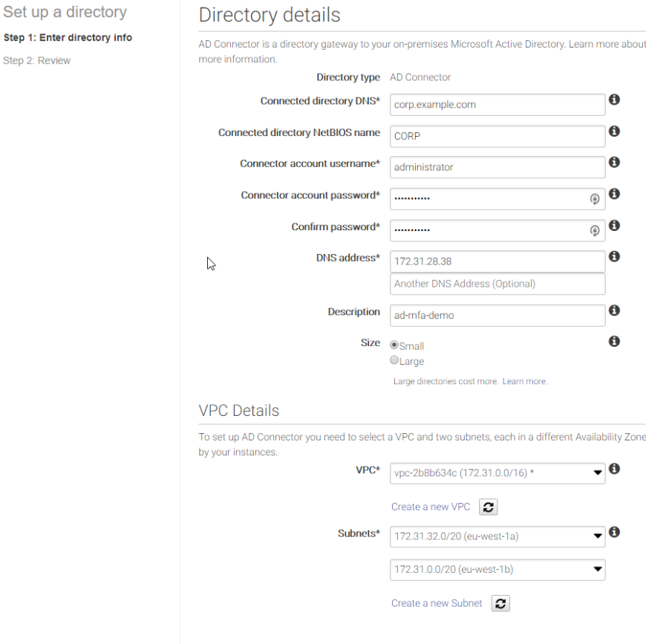Reveal the Confirm password entry

click(x=594, y=230)
